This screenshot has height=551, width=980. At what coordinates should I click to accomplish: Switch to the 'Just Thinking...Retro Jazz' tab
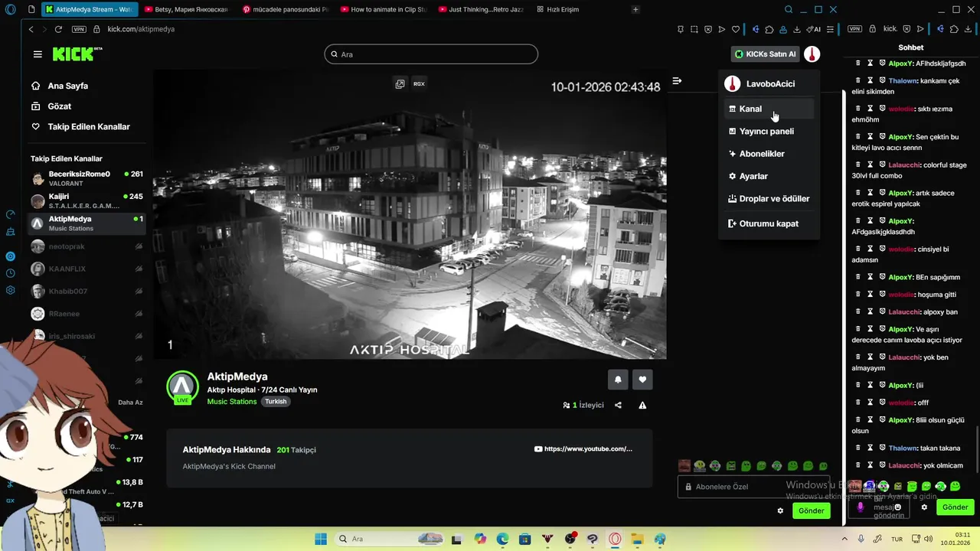[x=482, y=10]
